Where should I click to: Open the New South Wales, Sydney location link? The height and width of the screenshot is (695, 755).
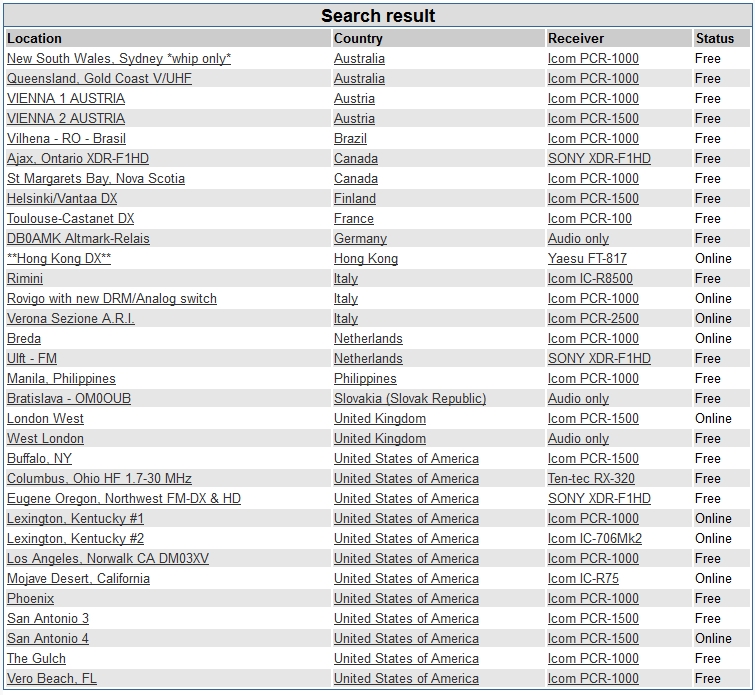pyautogui.click(x=119, y=59)
